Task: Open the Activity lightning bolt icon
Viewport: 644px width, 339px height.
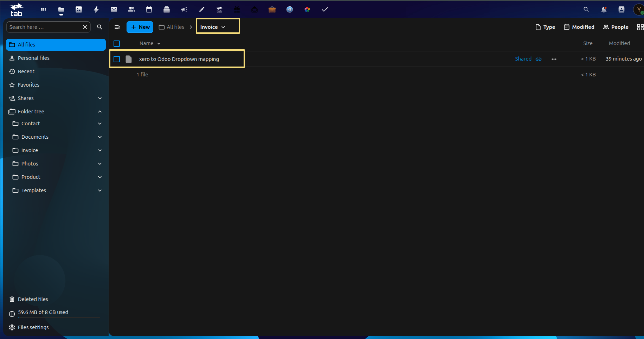Action: tap(96, 10)
